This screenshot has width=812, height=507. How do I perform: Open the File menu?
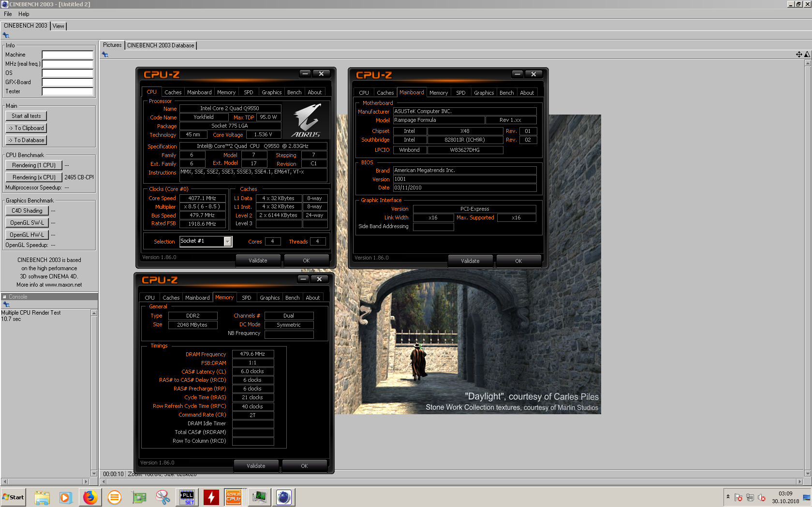point(8,14)
